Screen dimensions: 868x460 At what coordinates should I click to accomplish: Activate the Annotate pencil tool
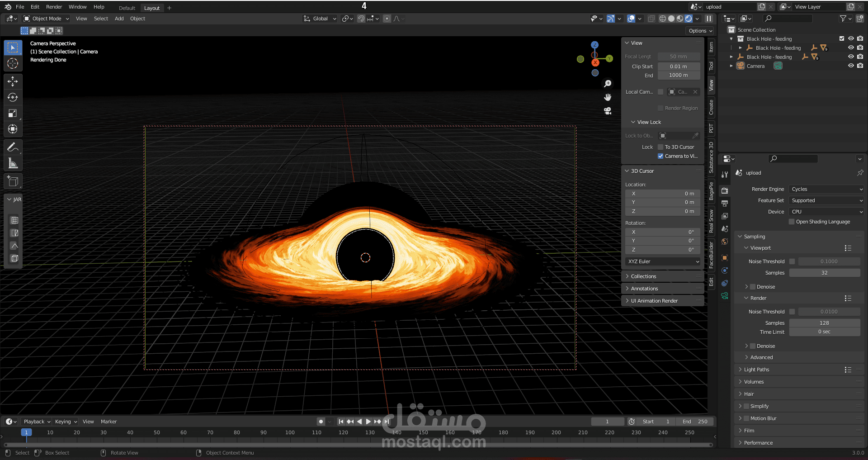[x=13, y=147]
